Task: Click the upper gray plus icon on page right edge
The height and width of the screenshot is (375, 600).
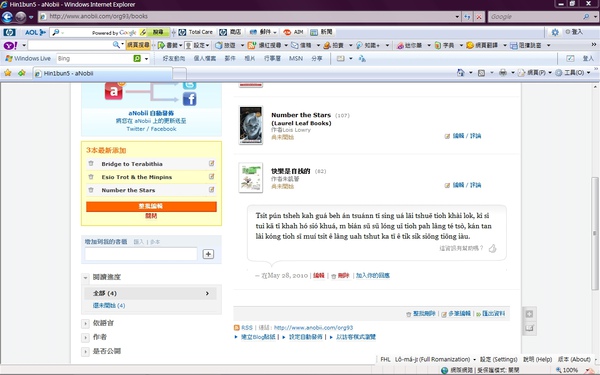Action: coord(529,314)
